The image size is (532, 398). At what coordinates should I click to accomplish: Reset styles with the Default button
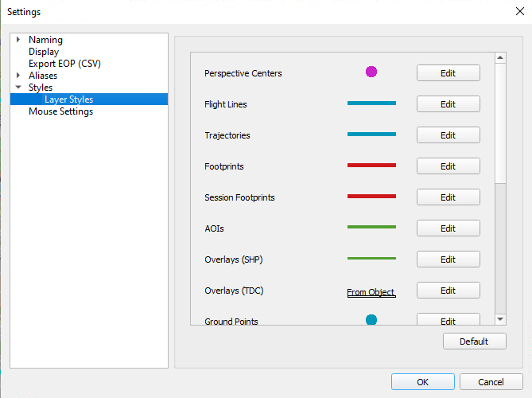tap(475, 341)
